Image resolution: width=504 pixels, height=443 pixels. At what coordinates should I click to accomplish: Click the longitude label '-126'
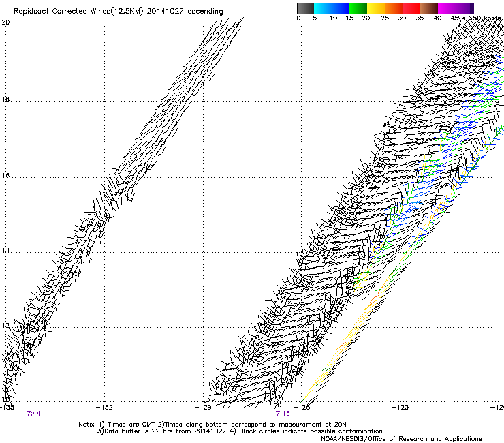(302, 408)
